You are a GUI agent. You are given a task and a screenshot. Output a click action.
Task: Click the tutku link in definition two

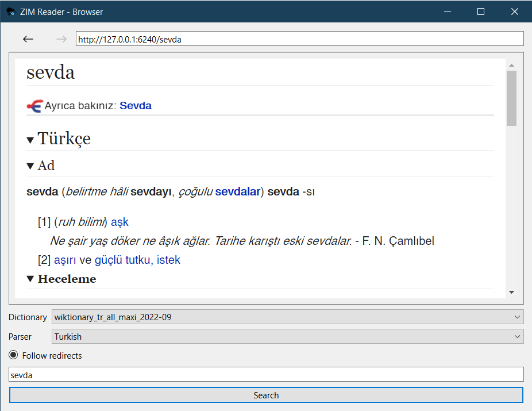(x=138, y=260)
